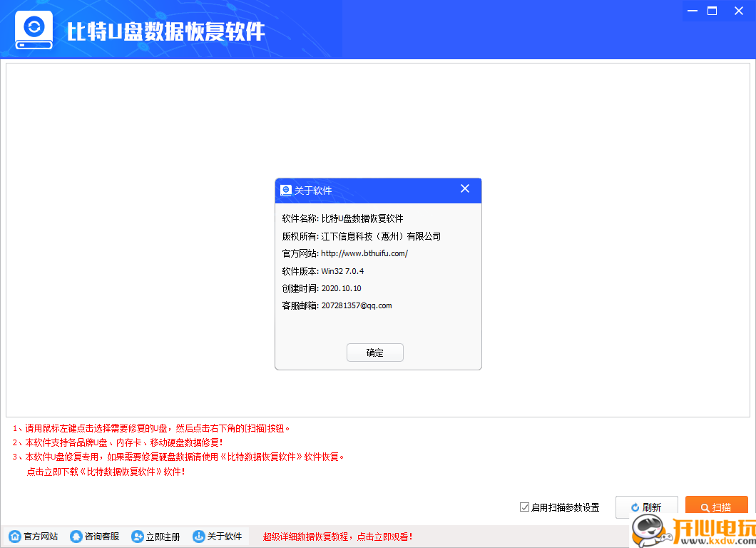Open 超级详细数据恢复教程 tutorial link

tap(337, 537)
